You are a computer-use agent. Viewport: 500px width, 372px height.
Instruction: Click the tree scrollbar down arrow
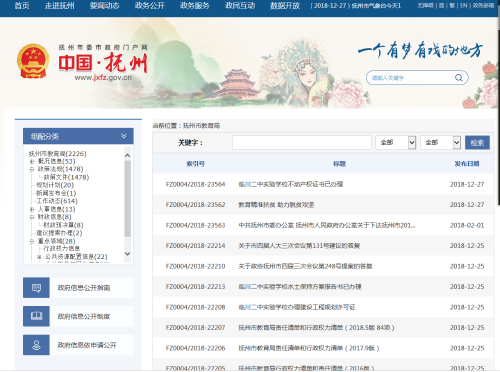(x=127, y=254)
